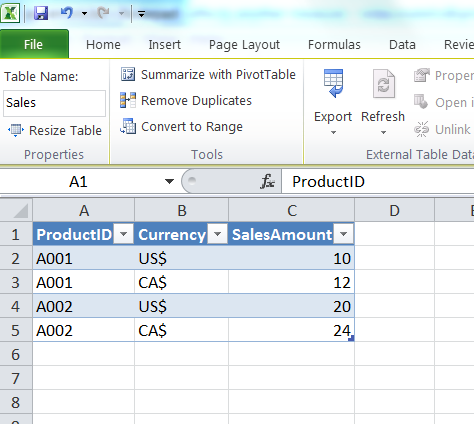Select column C header
Viewport: 474px width, 424px height.
(292, 210)
